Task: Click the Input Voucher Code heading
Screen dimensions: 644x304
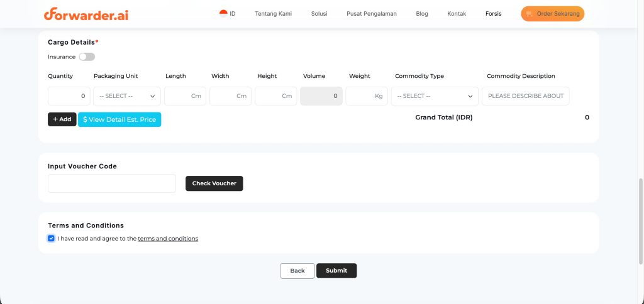Action: [82, 166]
